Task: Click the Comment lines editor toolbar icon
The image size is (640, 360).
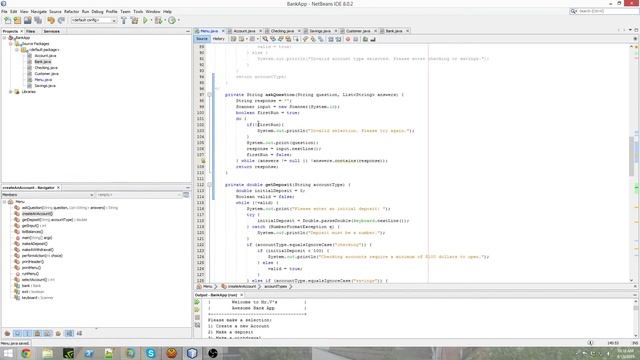Action: (x=365, y=39)
